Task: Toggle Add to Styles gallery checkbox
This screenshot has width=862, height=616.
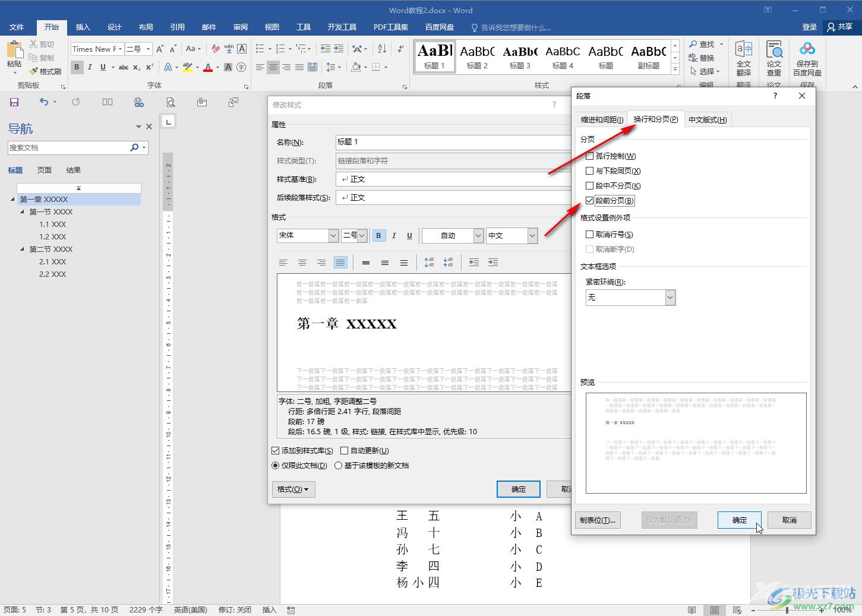Action: (275, 451)
